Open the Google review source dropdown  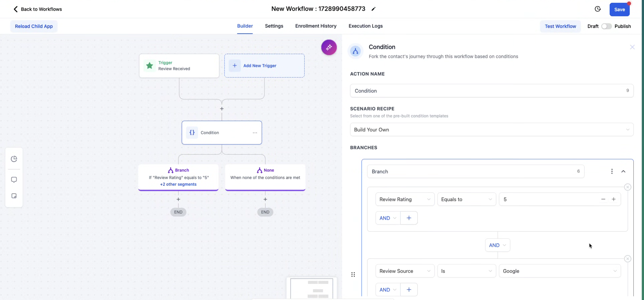(x=560, y=271)
